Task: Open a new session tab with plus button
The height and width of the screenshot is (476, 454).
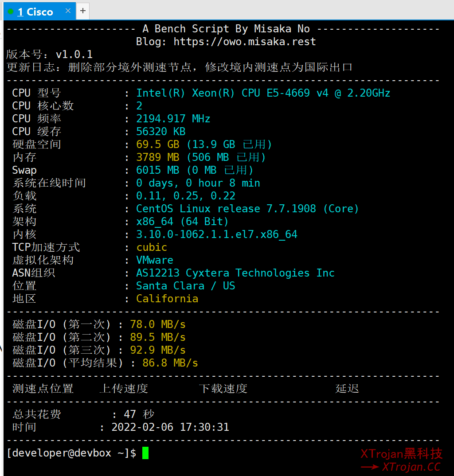Action: pos(83,11)
